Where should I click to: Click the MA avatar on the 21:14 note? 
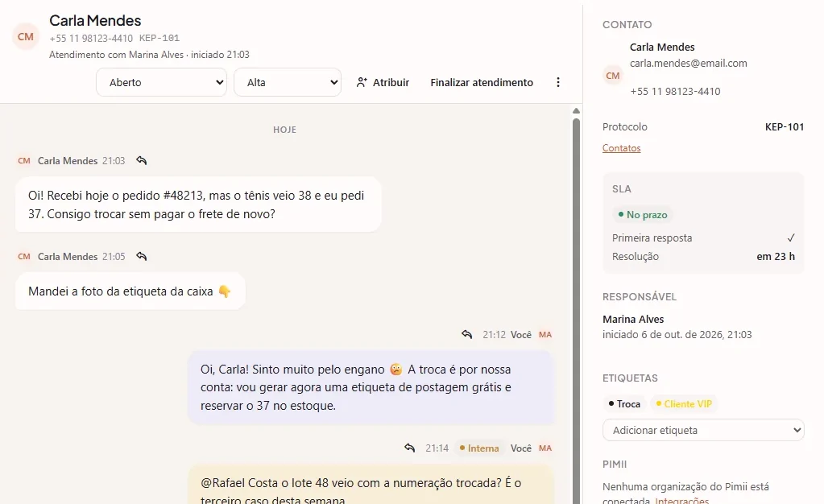[545, 448]
